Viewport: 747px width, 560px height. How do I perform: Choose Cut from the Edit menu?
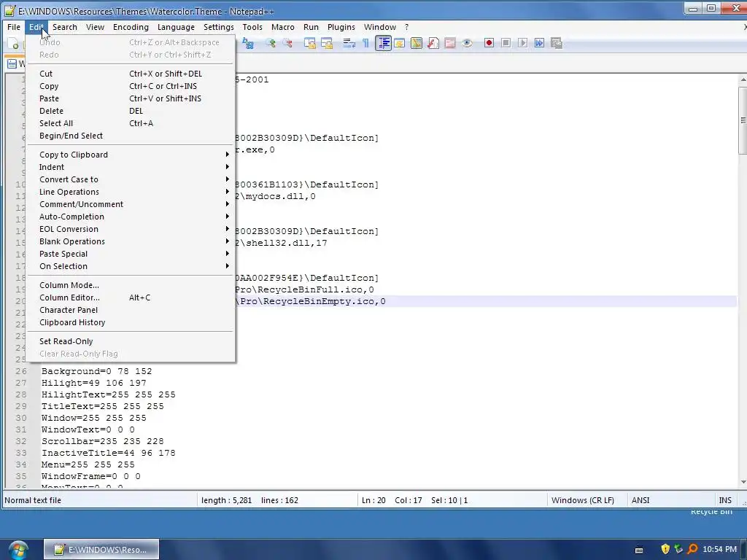pyautogui.click(x=131, y=74)
